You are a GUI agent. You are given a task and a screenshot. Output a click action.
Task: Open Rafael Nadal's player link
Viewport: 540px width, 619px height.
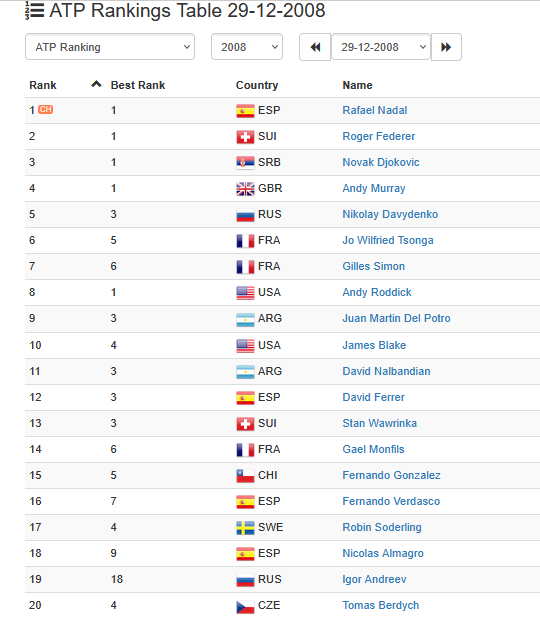pyautogui.click(x=375, y=110)
